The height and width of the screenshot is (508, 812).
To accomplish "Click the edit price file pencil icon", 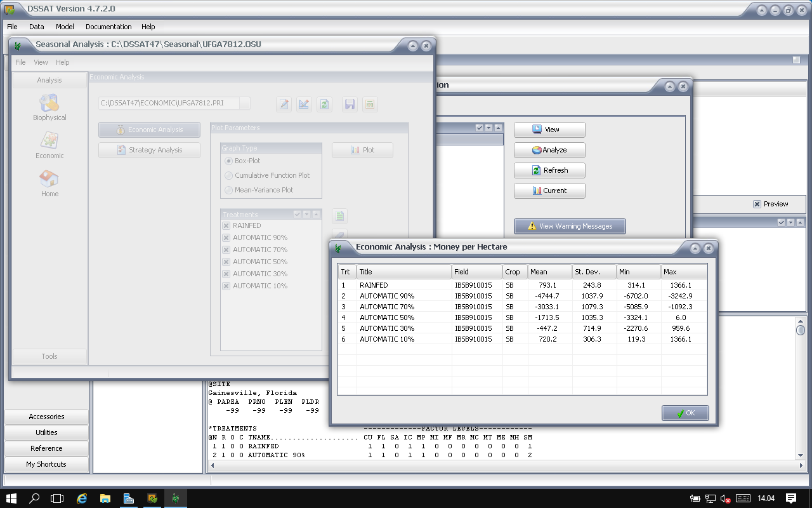I will click(284, 104).
